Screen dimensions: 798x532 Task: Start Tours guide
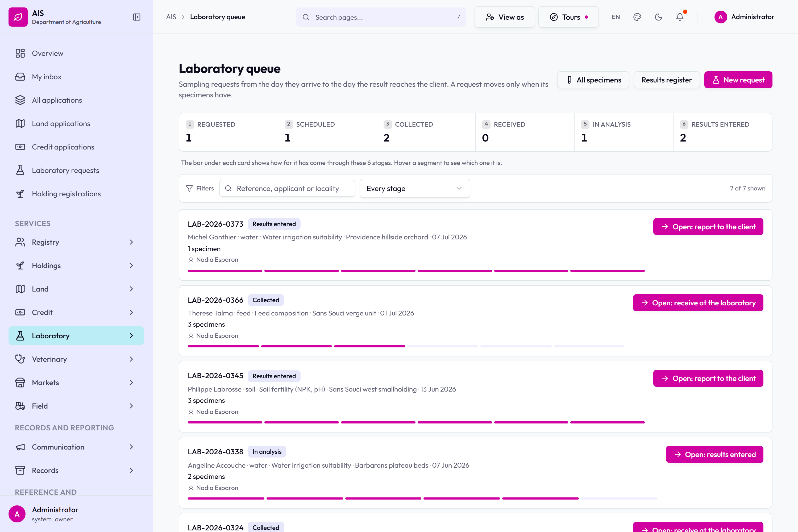(568, 17)
